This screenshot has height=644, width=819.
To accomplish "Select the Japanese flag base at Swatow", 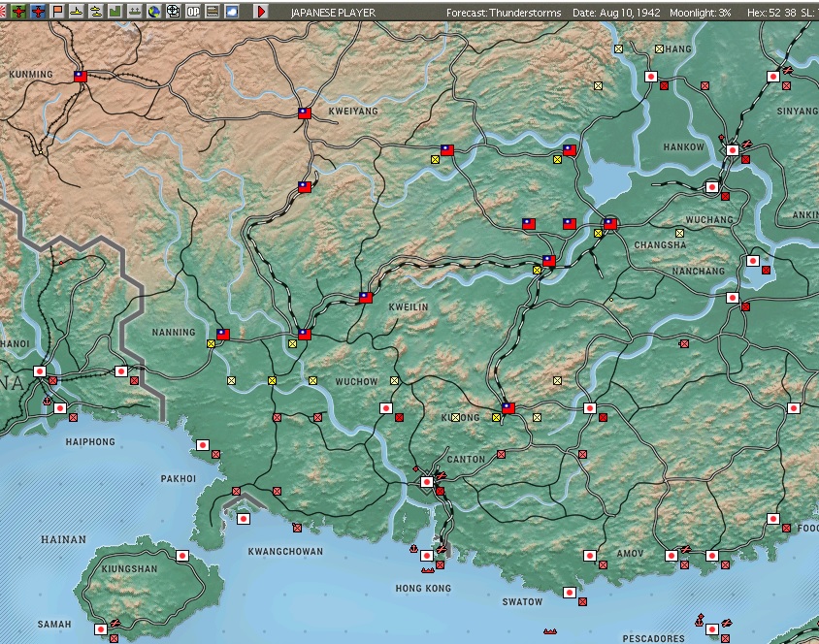I will pyautogui.click(x=570, y=593).
